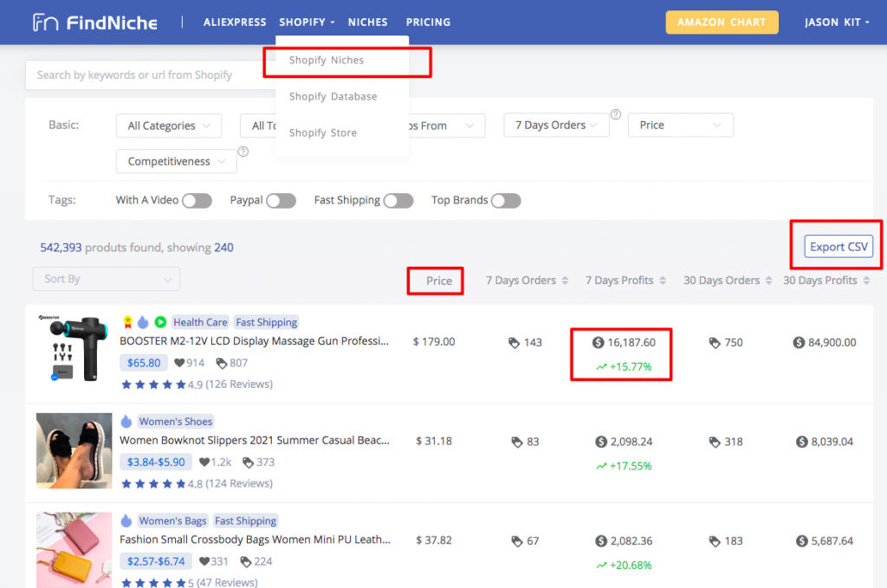Click the trend arrow icon beside +17.55%
This screenshot has height=588, width=887.
tap(601, 467)
